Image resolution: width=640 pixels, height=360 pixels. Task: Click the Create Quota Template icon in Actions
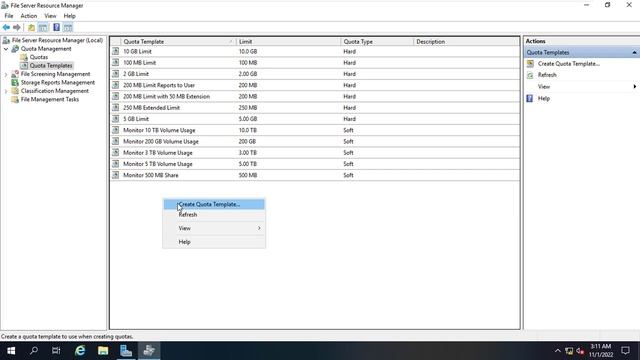click(x=530, y=64)
